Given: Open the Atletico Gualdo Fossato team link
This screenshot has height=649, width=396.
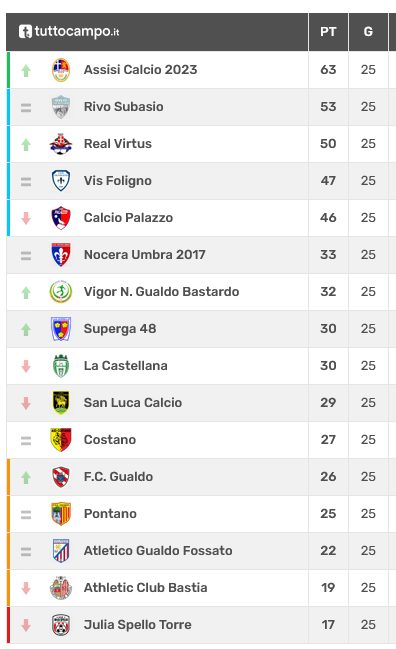Looking at the screenshot, I should point(158,550).
